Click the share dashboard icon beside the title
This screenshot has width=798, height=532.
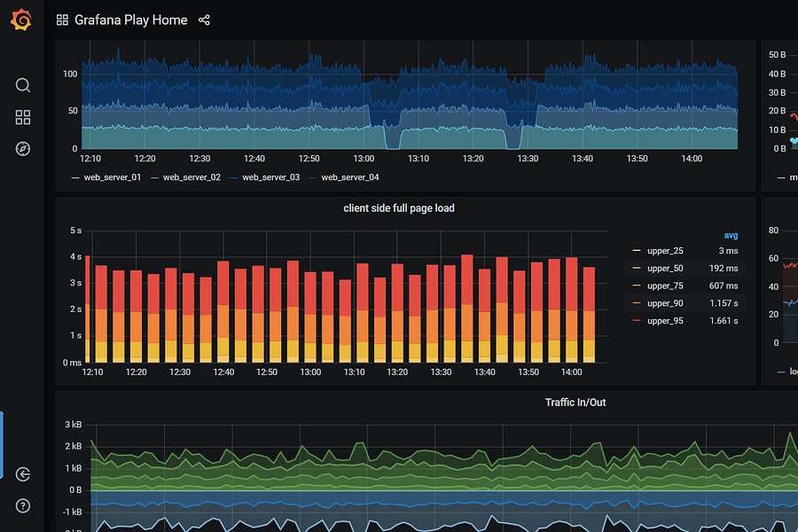(x=204, y=20)
